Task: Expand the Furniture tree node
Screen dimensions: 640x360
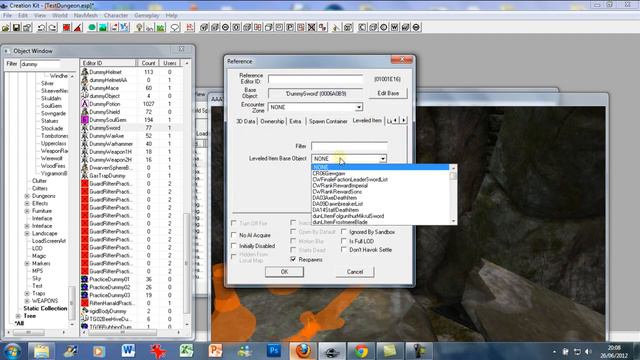Action: click(x=27, y=211)
